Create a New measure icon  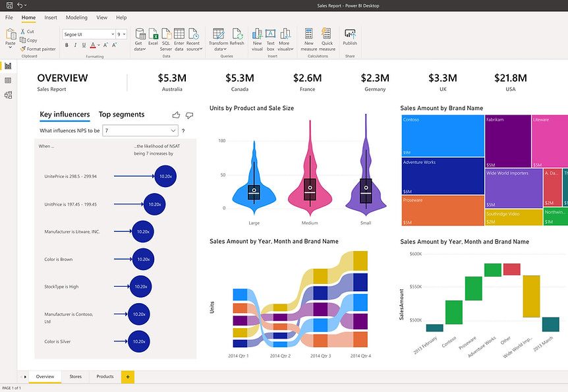308,34
